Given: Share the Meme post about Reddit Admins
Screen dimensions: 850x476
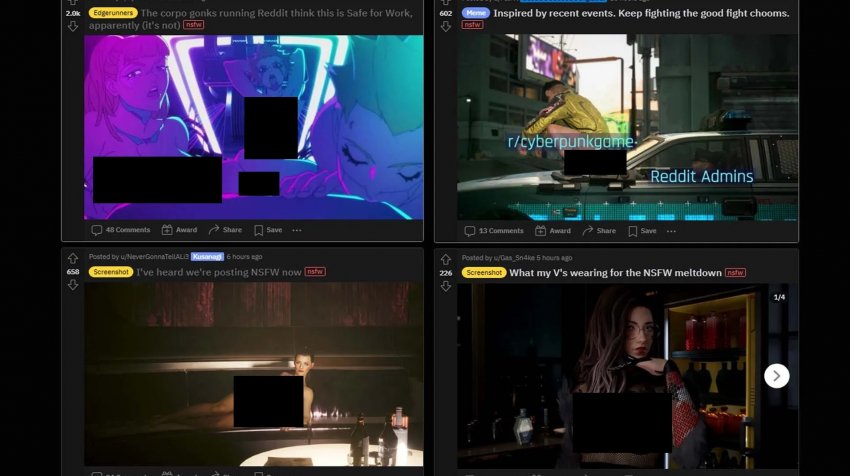Looking at the screenshot, I should pyautogui.click(x=598, y=231).
